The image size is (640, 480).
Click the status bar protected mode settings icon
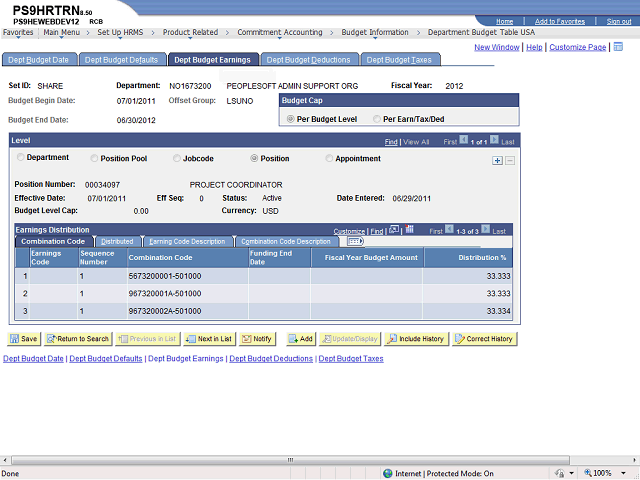click(x=560, y=473)
